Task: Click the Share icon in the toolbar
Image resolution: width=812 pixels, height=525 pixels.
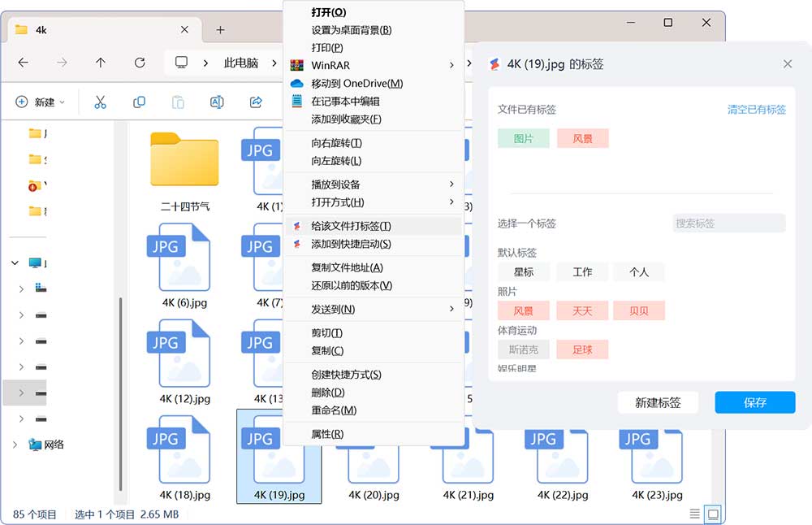Action: [255, 102]
